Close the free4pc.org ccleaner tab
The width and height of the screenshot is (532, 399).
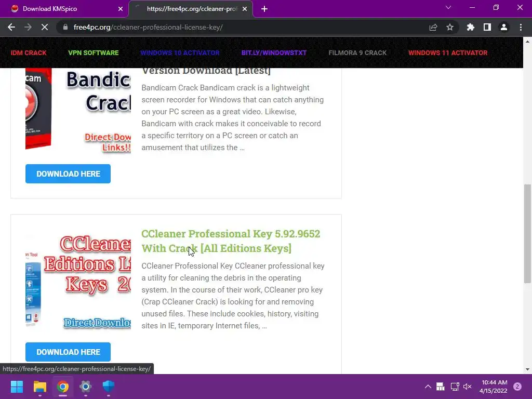(245, 9)
